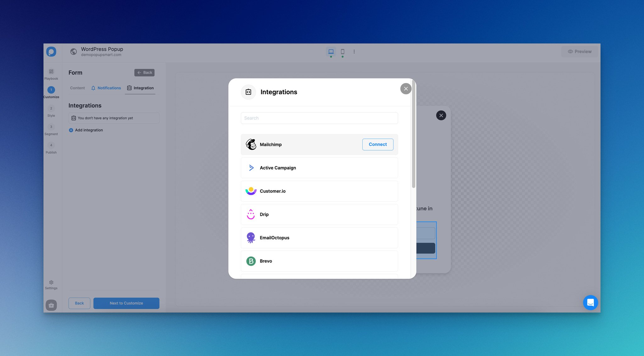Click the Customer.io flame icon

251,191
